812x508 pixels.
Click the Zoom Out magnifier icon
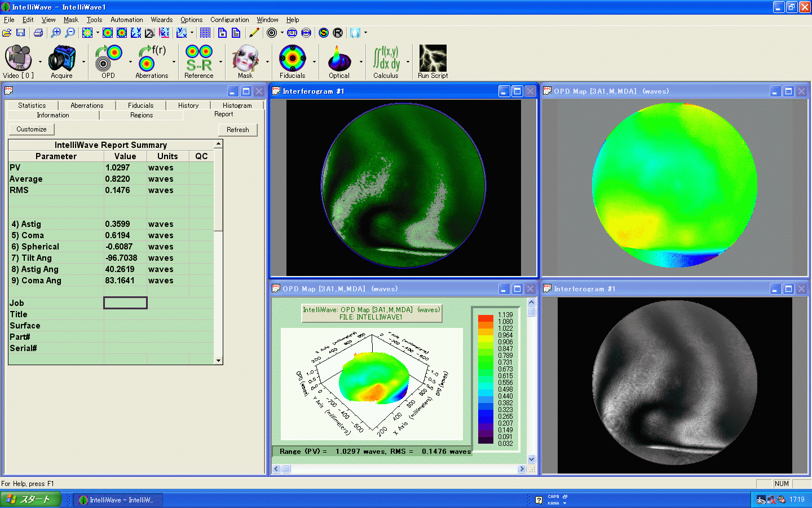coord(70,33)
